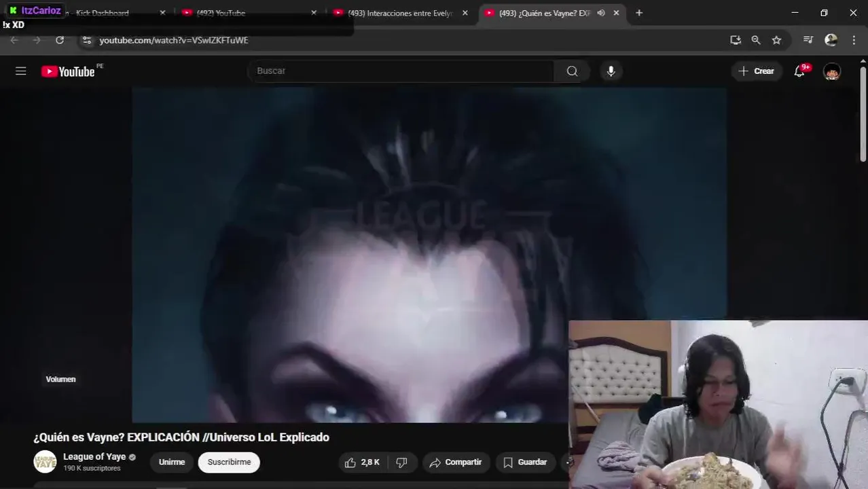Click the Guardar save button

525,463
